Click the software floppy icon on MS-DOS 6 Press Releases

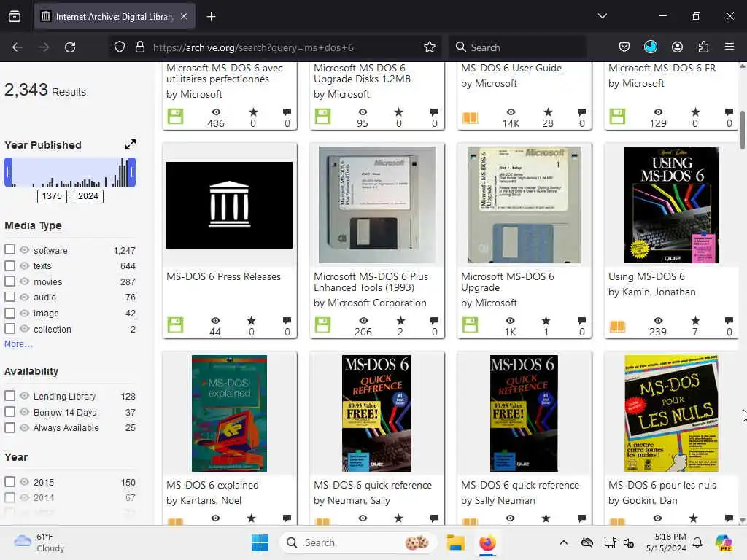coord(175,324)
